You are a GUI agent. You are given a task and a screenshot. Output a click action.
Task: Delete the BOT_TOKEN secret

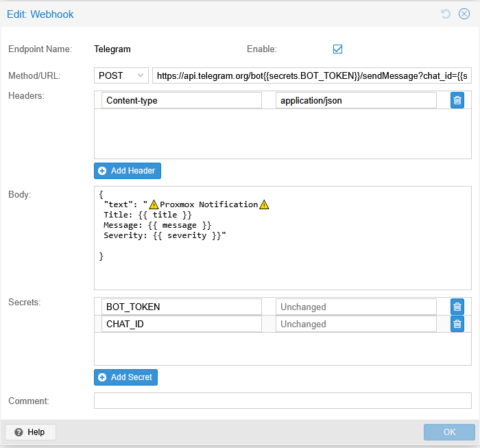(457, 307)
